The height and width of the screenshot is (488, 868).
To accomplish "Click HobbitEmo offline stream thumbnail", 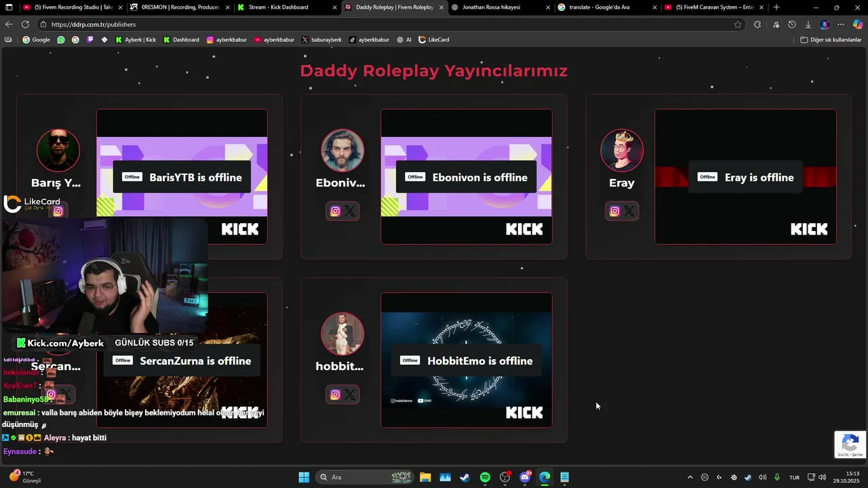I will [467, 360].
